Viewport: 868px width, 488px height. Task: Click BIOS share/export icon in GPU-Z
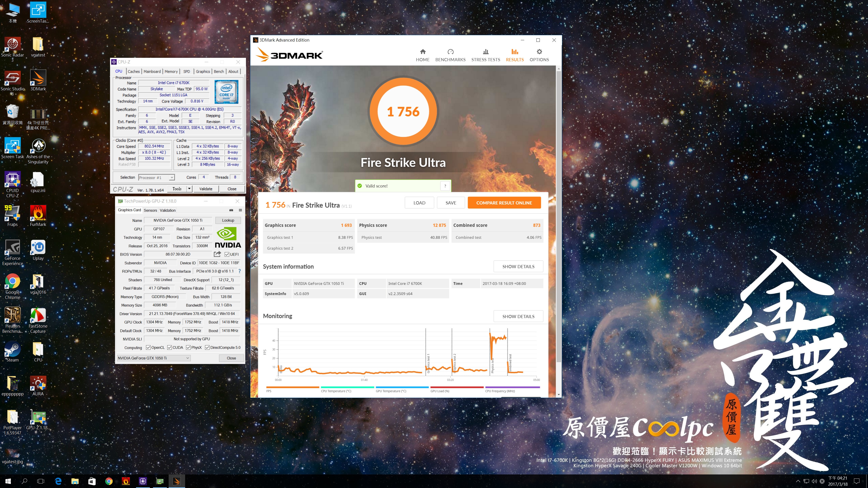[x=217, y=254]
